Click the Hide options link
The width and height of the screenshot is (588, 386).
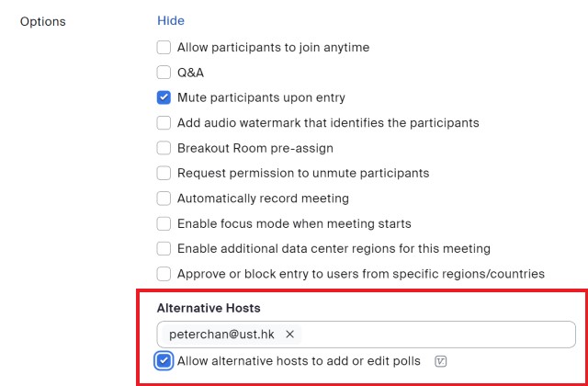tap(171, 20)
